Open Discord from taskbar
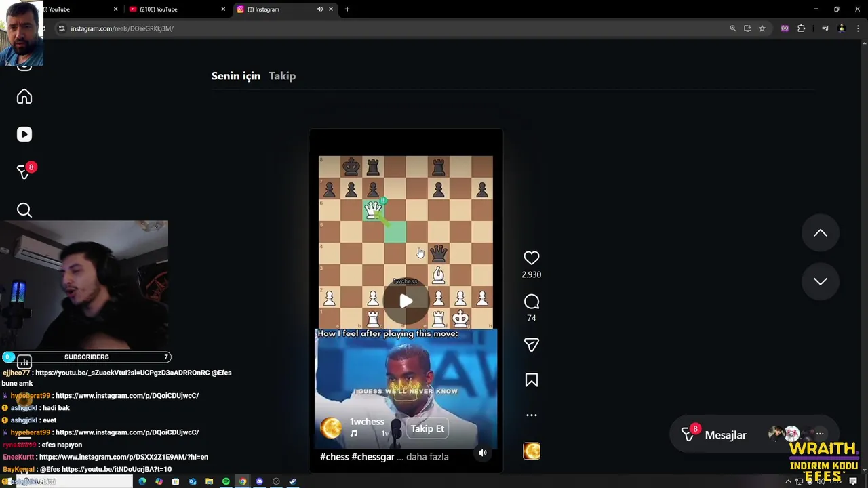Image resolution: width=868 pixels, height=488 pixels. click(x=259, y=481)
